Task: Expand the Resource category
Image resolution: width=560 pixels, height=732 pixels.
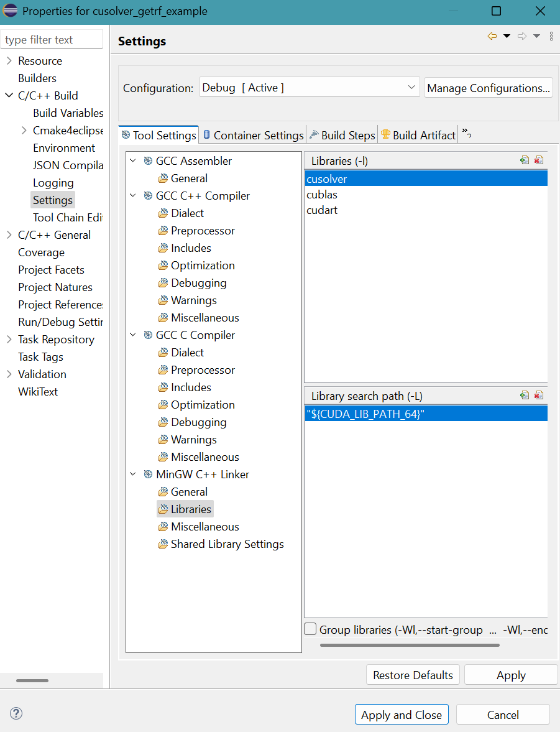Action: [9, 61]
